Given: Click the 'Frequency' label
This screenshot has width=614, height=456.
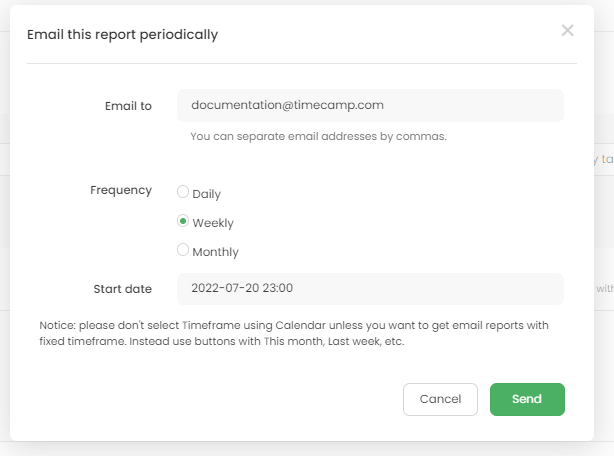Looking at the screenshot, I should click(121, 190).
